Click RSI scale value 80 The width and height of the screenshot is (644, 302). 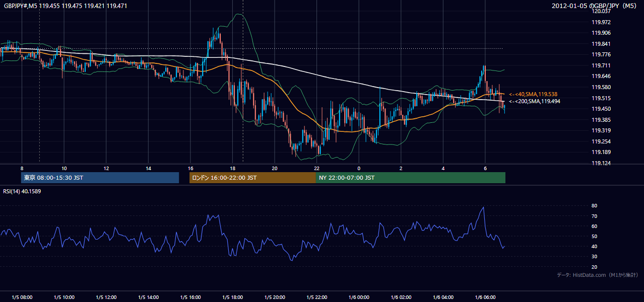pos(594,206)
